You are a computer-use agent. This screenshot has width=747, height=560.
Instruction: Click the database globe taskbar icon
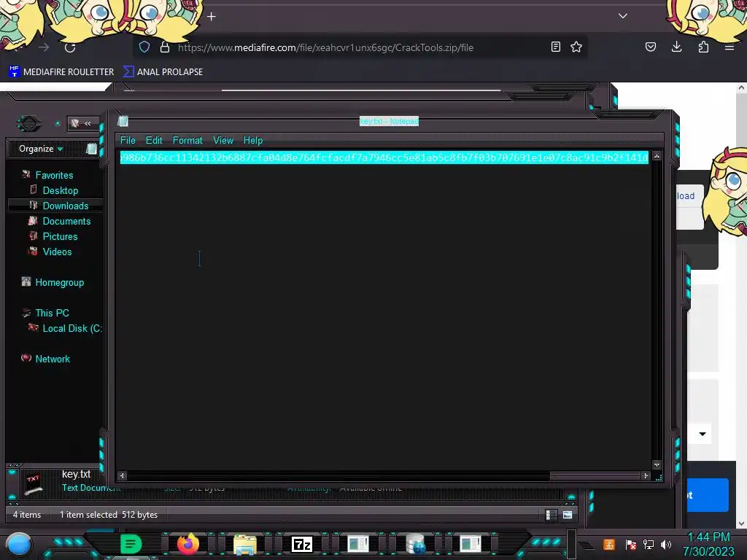point(415,544)
